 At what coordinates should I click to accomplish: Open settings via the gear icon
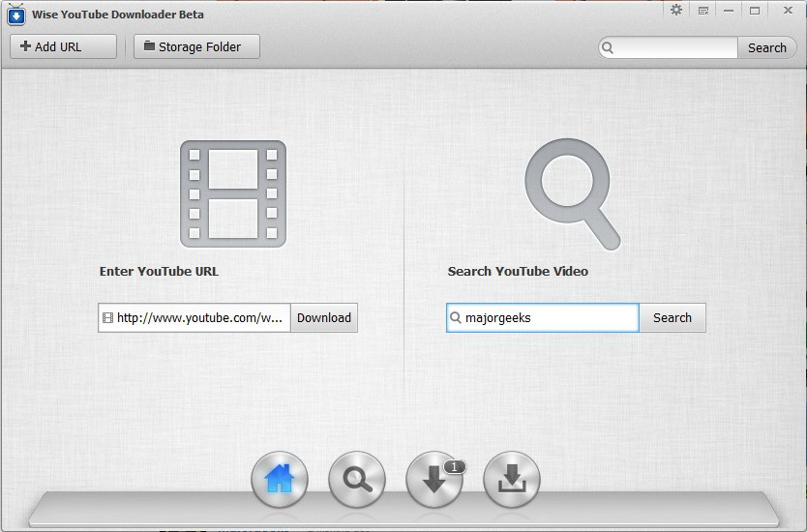[676, 10]
